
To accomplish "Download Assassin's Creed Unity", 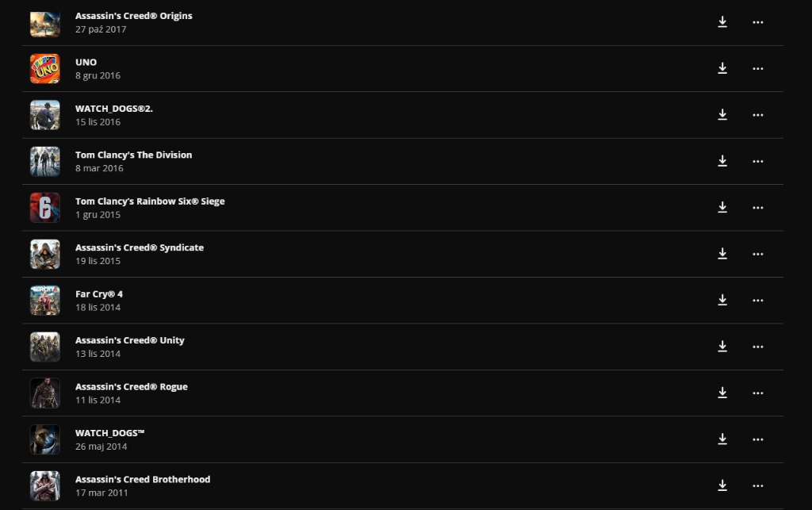I will 722,347.
